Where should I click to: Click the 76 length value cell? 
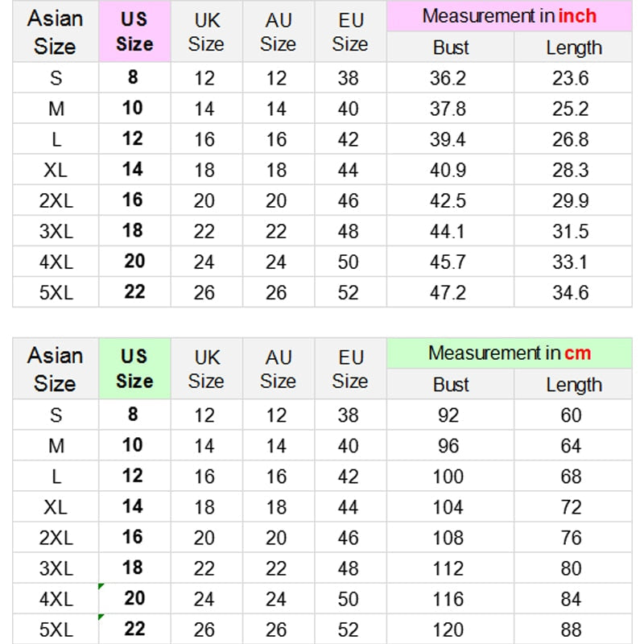(x=571, y=538)
